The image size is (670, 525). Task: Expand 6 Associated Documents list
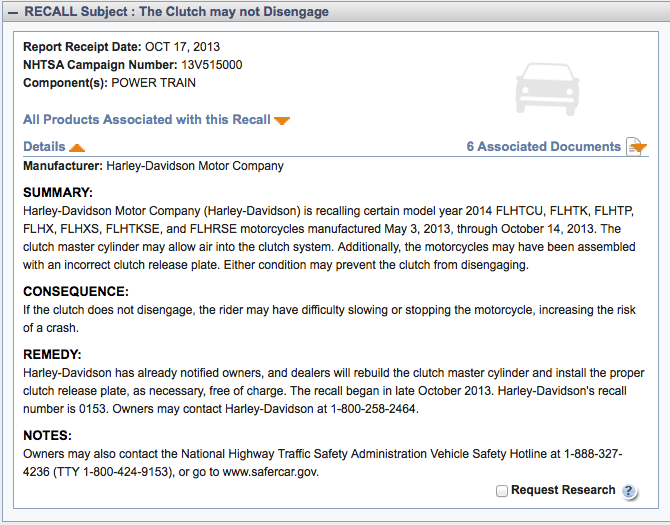coord(543,146)
